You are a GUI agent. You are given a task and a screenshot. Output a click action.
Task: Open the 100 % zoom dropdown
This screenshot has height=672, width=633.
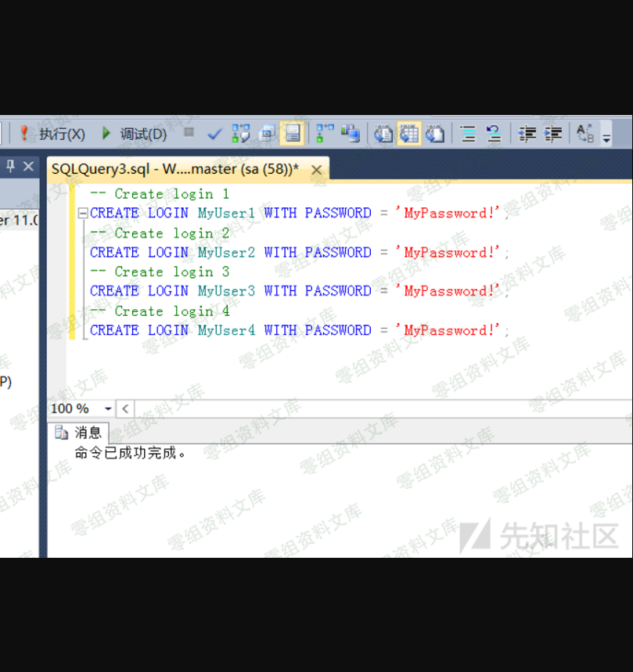coord(108,409)
